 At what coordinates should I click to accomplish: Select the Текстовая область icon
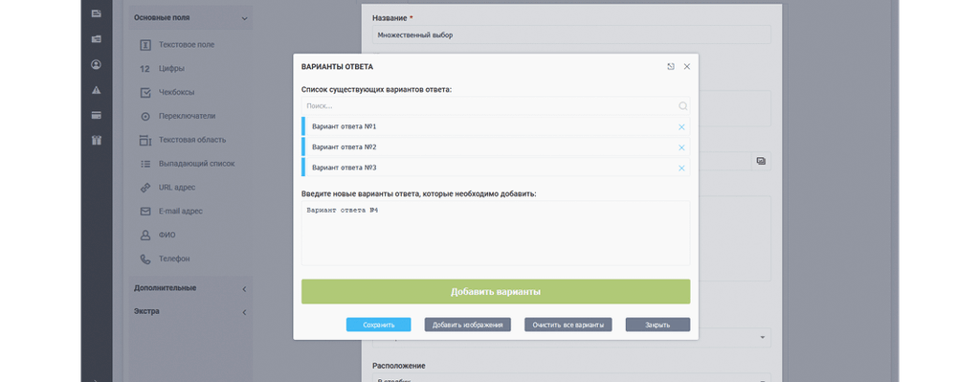pos(145,140)
